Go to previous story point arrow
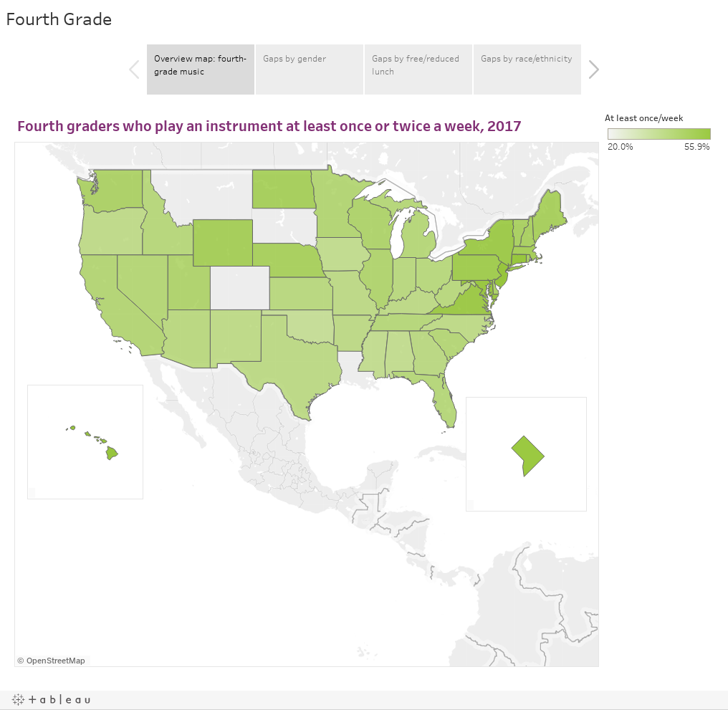 [x=134, y=69]
